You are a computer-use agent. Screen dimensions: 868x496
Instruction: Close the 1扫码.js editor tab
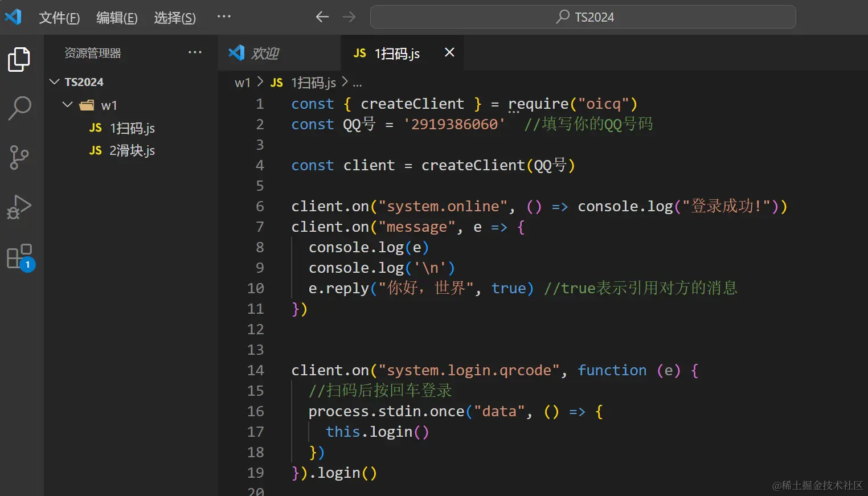pyautogui.click(x=449, y=52)
